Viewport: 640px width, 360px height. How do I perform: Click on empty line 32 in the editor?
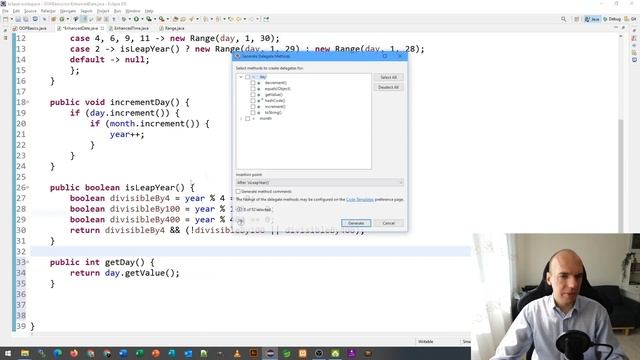point(251,251)
